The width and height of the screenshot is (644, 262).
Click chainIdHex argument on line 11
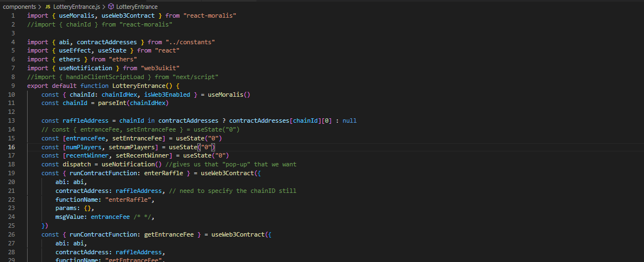click(x=148, y=103)
